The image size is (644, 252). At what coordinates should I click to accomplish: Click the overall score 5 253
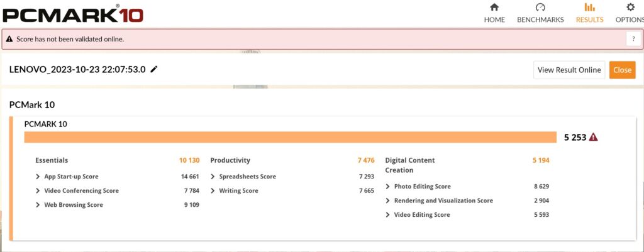(x=575, y=138)
